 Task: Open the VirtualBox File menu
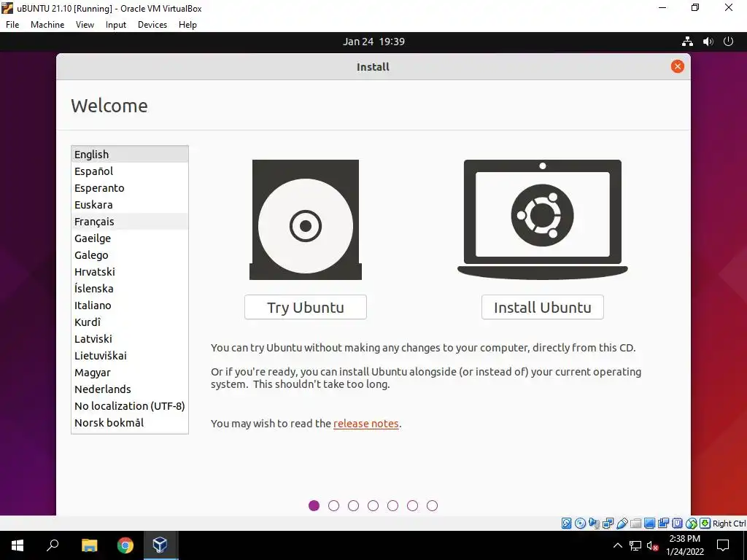[x=12, y=25]
